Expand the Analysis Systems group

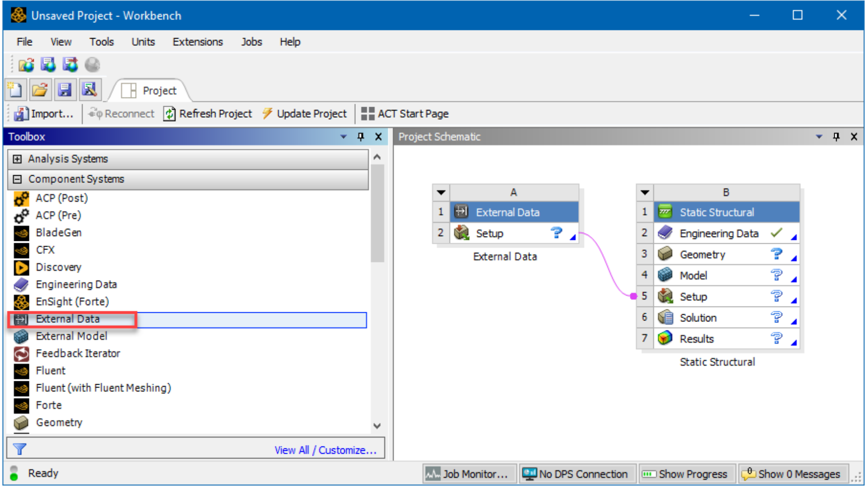tap(17, 159)
